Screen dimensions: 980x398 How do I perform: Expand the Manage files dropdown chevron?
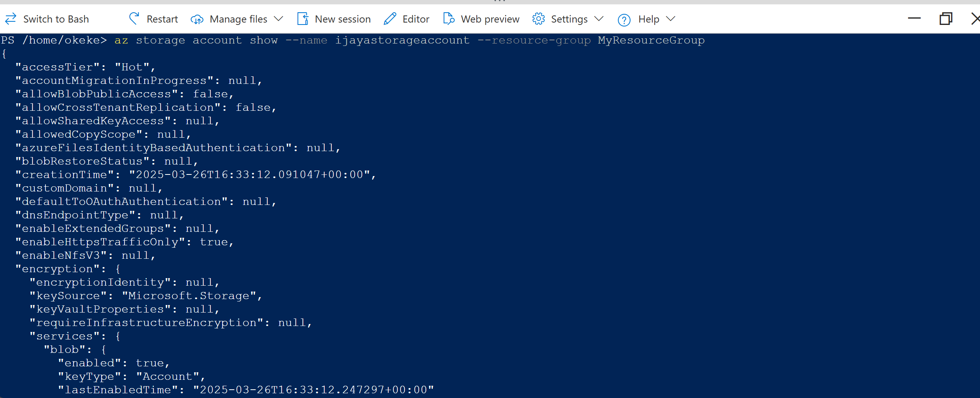coord(279,19)
